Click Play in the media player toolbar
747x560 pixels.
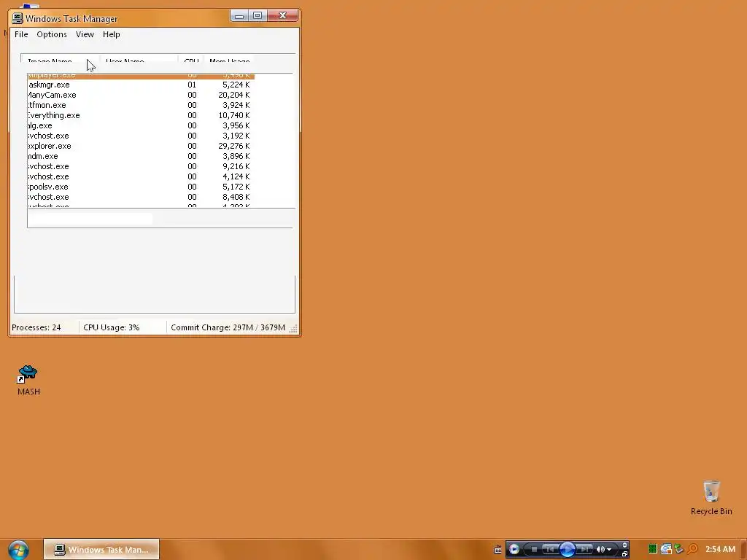(x=567, y=550)
